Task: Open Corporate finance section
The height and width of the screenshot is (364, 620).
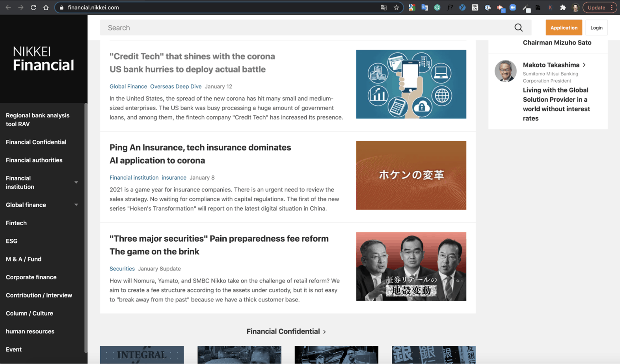Action: [31, 277]
